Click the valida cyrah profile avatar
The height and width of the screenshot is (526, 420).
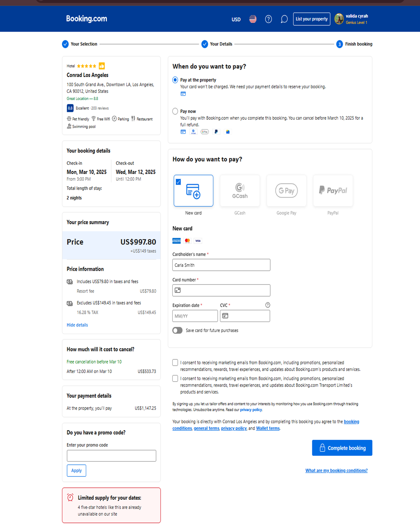pos(339,19)
